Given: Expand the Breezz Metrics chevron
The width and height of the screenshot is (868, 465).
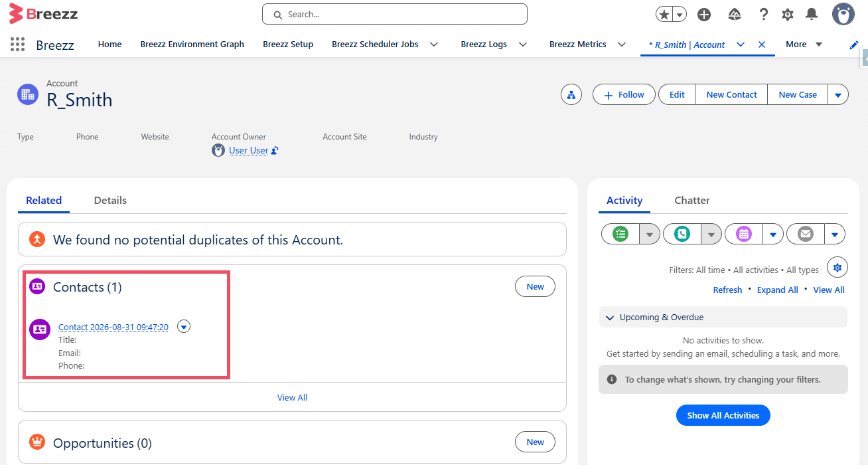Looking at the screenshot, I should (x=622, y=45).
